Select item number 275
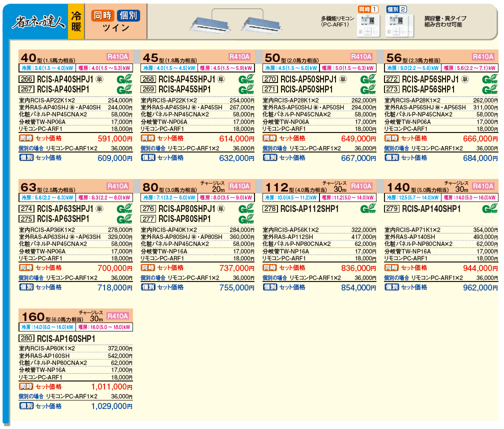 coord(26,218)
